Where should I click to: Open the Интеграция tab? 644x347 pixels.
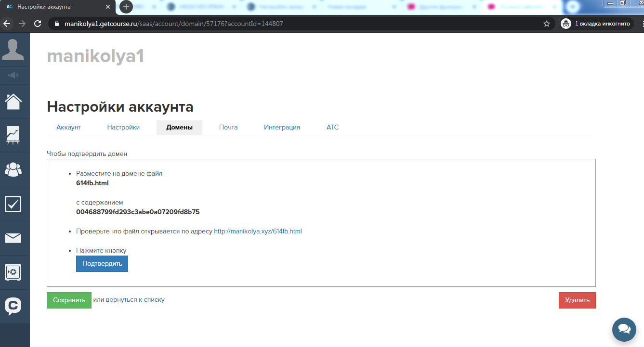click(x=282, y=128)
